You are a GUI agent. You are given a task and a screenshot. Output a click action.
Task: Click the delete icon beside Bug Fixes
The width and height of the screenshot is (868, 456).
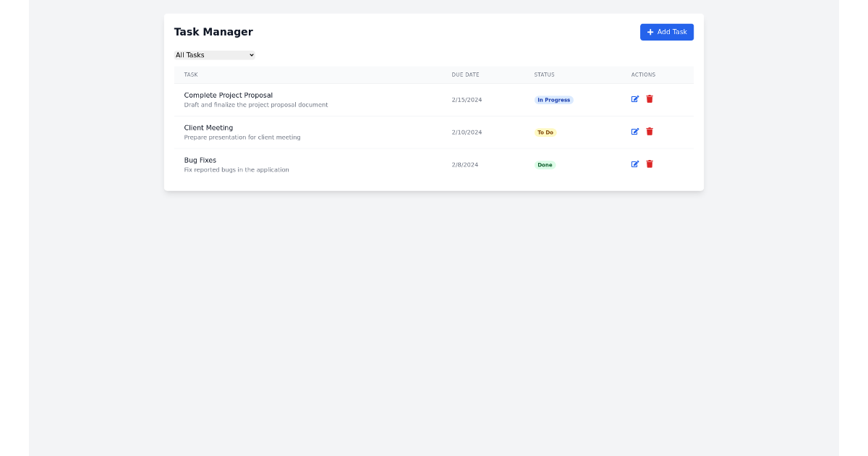click(650, 164)
